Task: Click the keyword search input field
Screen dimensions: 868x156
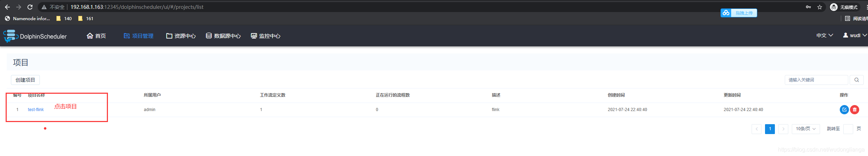Action: pyautogui.click(x=816, y=80)
